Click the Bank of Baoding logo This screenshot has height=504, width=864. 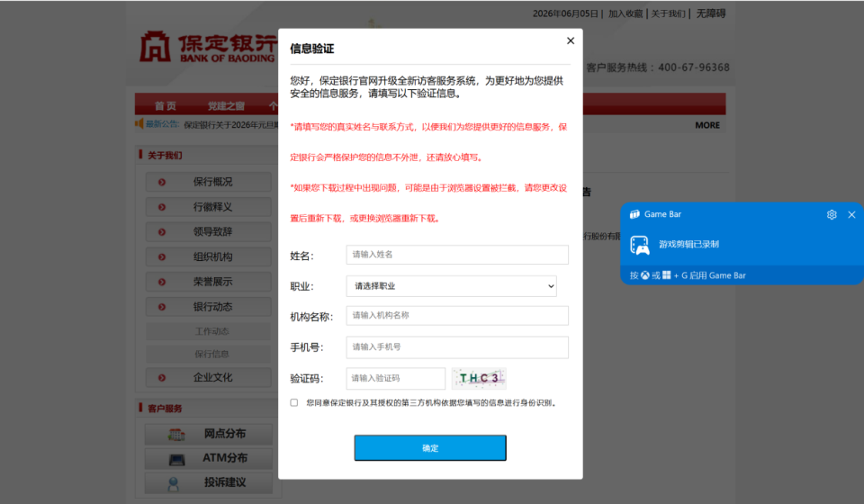click(x=207, y=47)
